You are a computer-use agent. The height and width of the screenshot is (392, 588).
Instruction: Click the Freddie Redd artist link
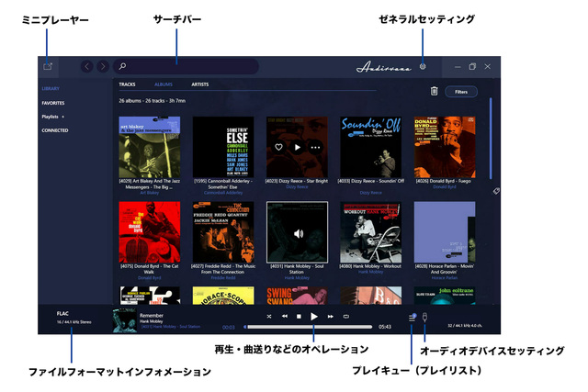(x=223, y=277)
